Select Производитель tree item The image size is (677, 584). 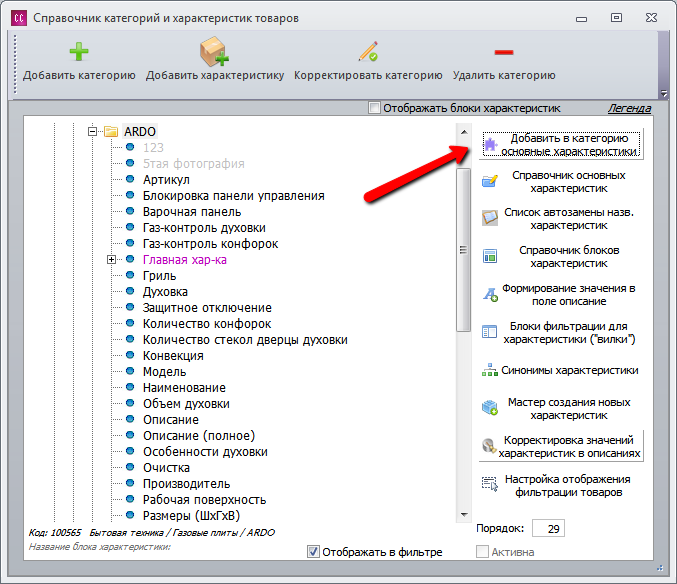(187, 483)
